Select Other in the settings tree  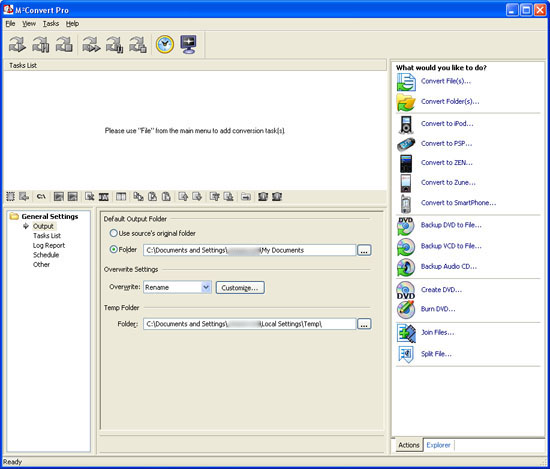pyautogui.click(x=41, y=264)
